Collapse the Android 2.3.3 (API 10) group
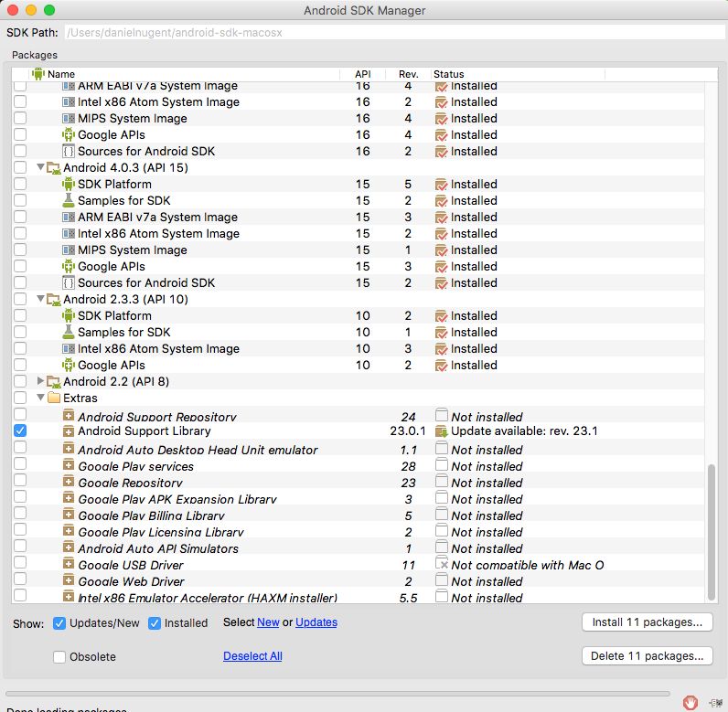728x712 pixels. point(40,299)
